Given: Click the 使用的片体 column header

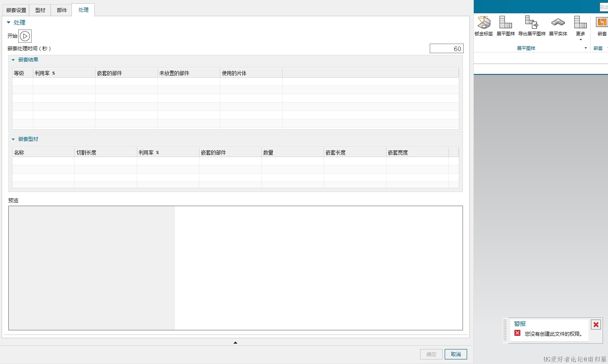Looking at the screenshot, I should [251, 73].
